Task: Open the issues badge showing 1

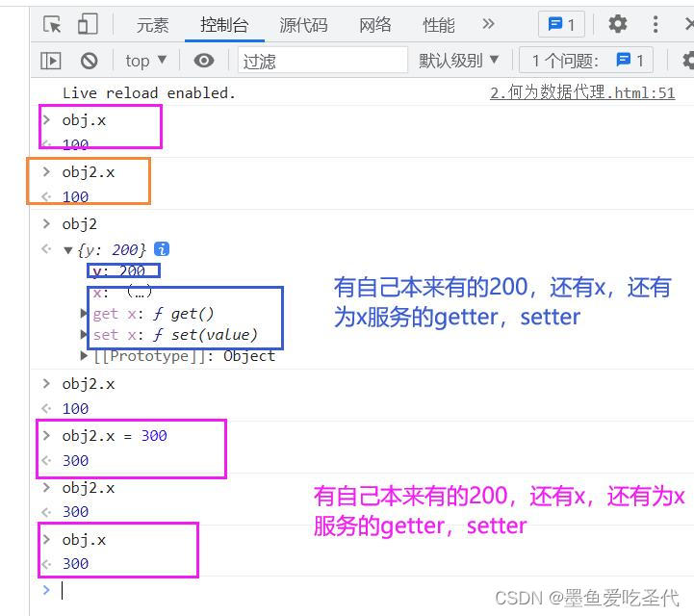Action: (561, 24)
